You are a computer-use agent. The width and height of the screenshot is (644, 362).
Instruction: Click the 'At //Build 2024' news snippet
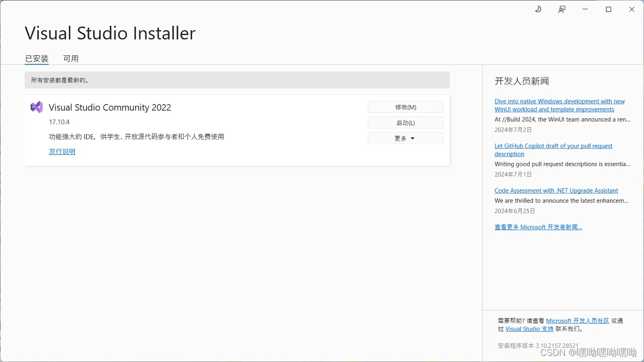tap(562, 120)
